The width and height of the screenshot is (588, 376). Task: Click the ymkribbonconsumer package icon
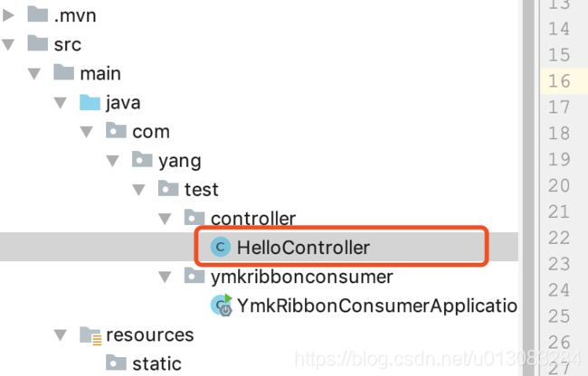pos(194,276)
